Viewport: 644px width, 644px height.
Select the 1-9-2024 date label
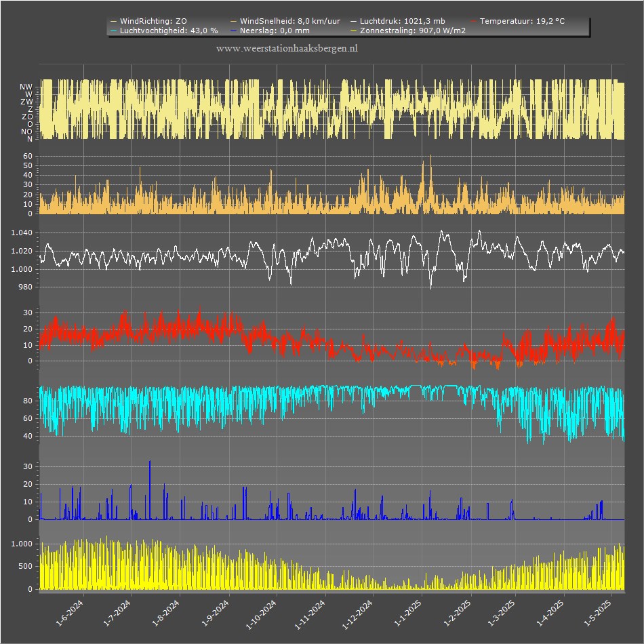pos(215,613)
